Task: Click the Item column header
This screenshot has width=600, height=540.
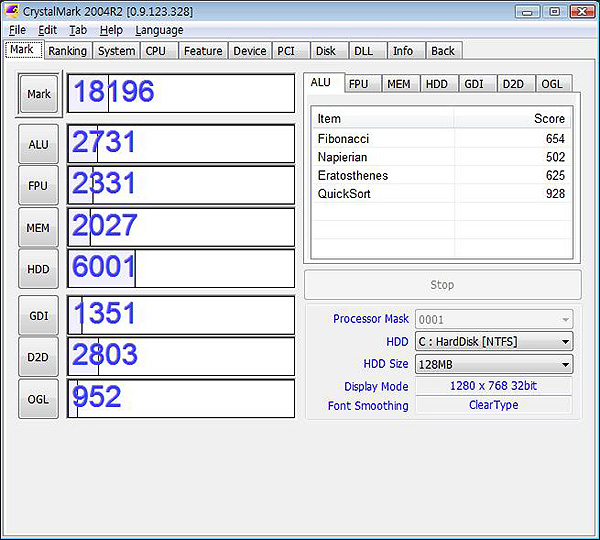Action: click(383, 119)
